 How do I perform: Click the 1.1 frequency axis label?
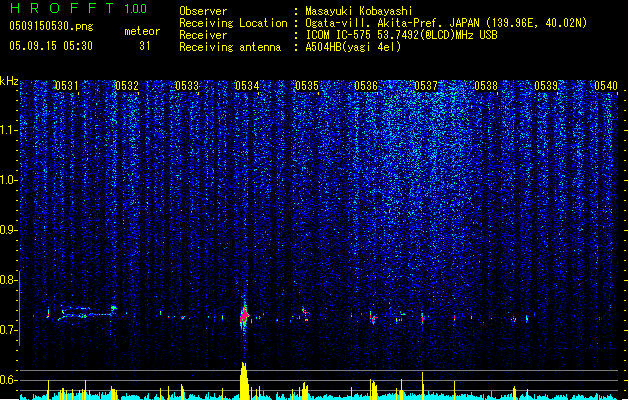click(x=8, y=130)
